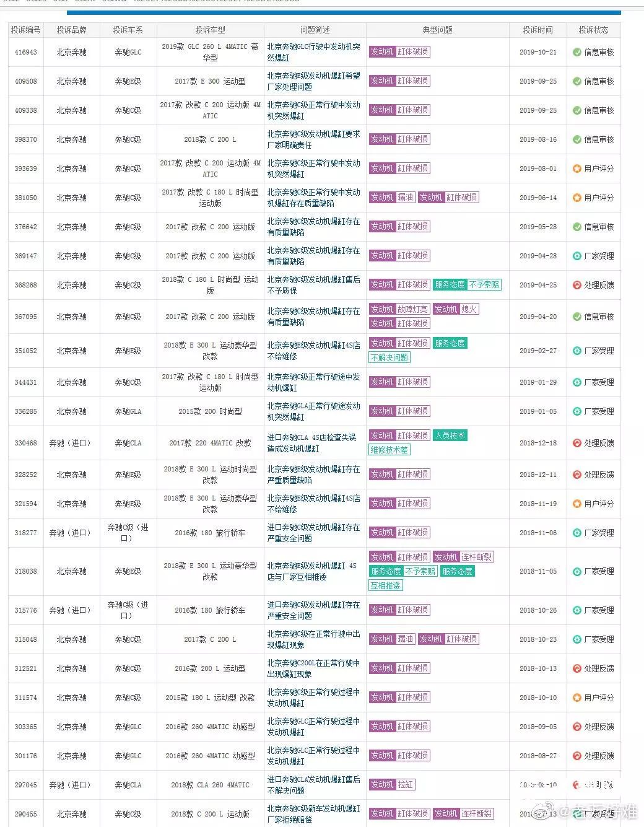
Task: Click the 投诉车系 column header
Action: tap(128, 30)
